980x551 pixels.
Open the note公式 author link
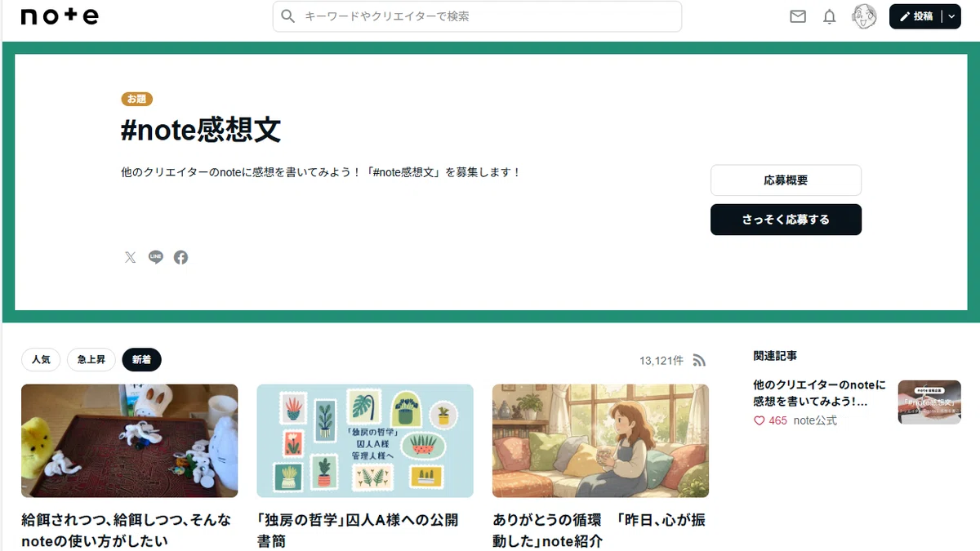pos(815,420)
